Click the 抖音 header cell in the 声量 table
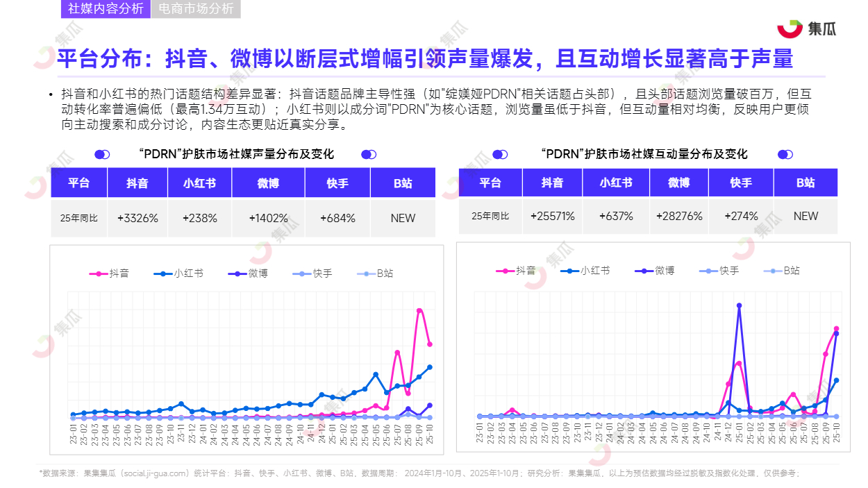The width and height of the screenshot is (868, 488). (x=137, y=183)
